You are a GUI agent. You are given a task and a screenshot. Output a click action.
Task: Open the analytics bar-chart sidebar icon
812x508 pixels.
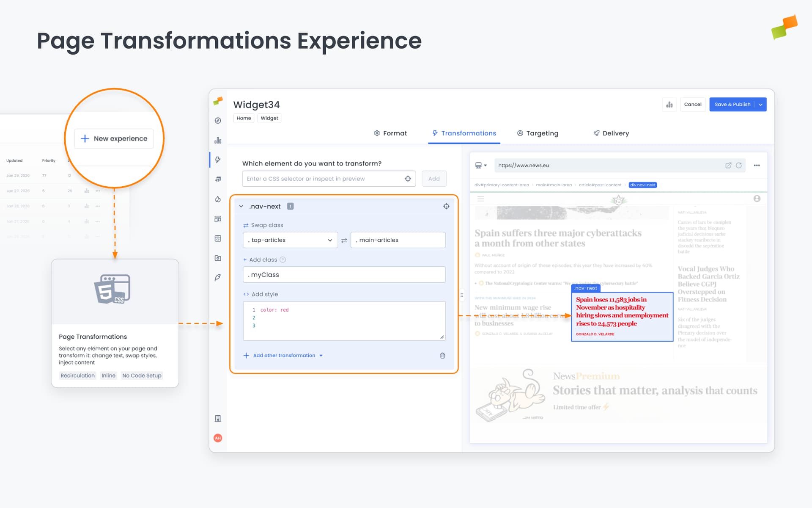point(217,140)
